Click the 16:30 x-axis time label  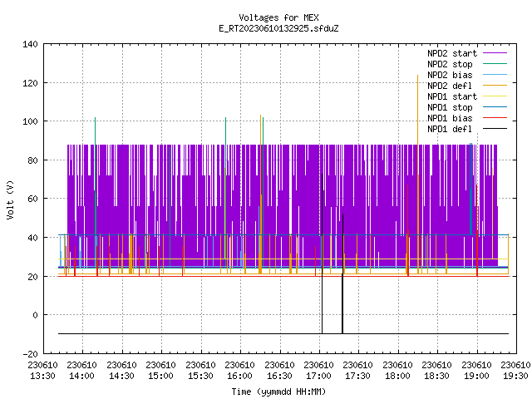(x=279, y=376)
